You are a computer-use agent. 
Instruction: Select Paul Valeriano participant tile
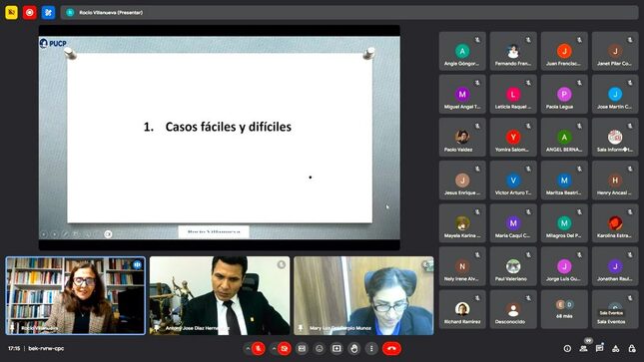coord(513,266)
